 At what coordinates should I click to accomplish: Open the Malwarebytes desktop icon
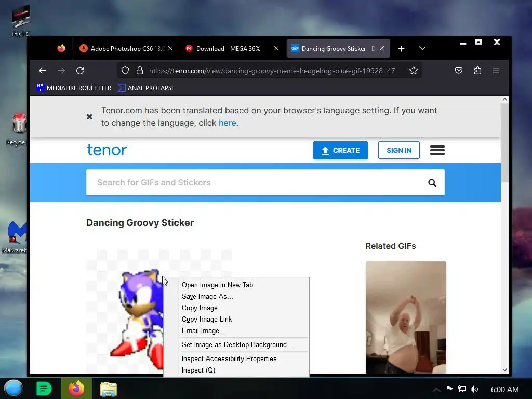15,237
